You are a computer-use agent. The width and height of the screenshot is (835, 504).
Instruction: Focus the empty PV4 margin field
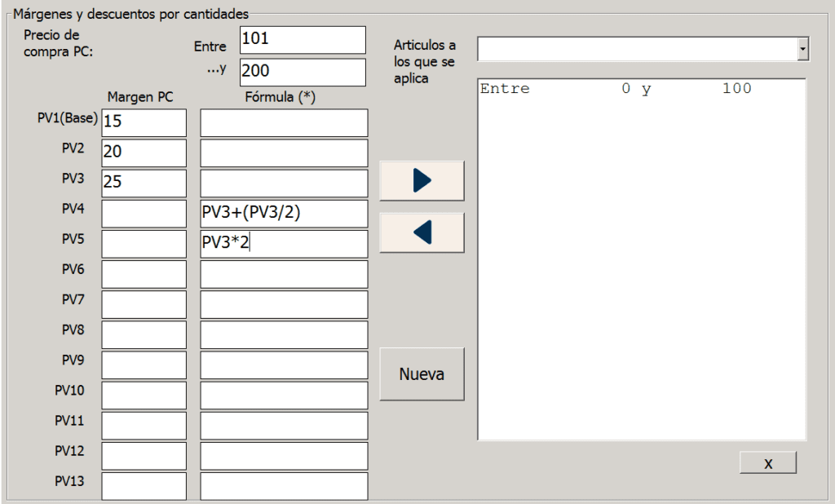(144, 214)
